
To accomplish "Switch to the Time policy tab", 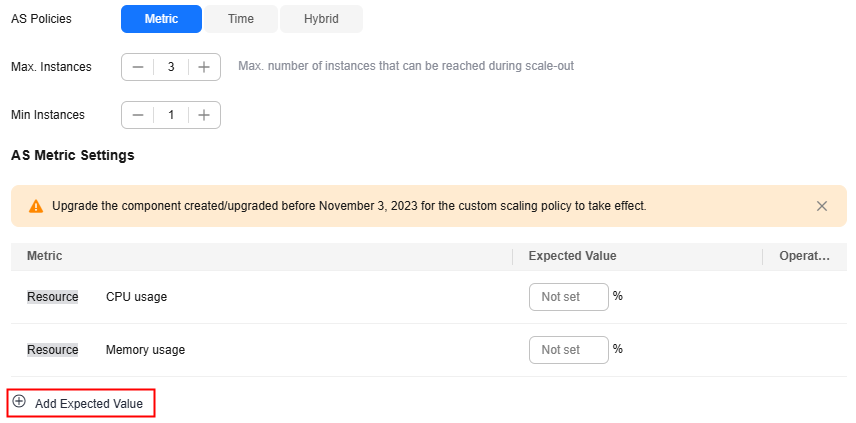I will click(240, 19).
